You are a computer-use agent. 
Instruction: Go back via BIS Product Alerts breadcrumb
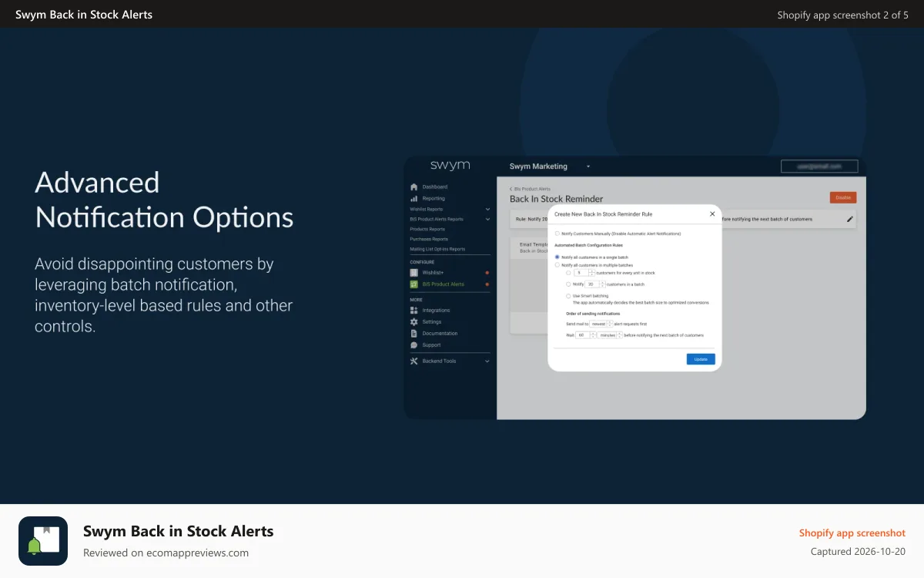pos(530,189)
